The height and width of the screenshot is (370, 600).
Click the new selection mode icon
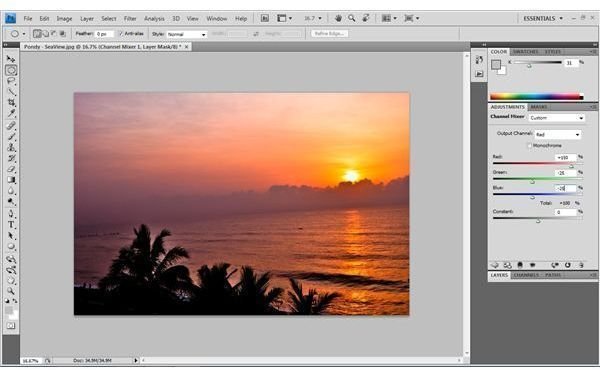pyautogui.click(x=37, y=34)
